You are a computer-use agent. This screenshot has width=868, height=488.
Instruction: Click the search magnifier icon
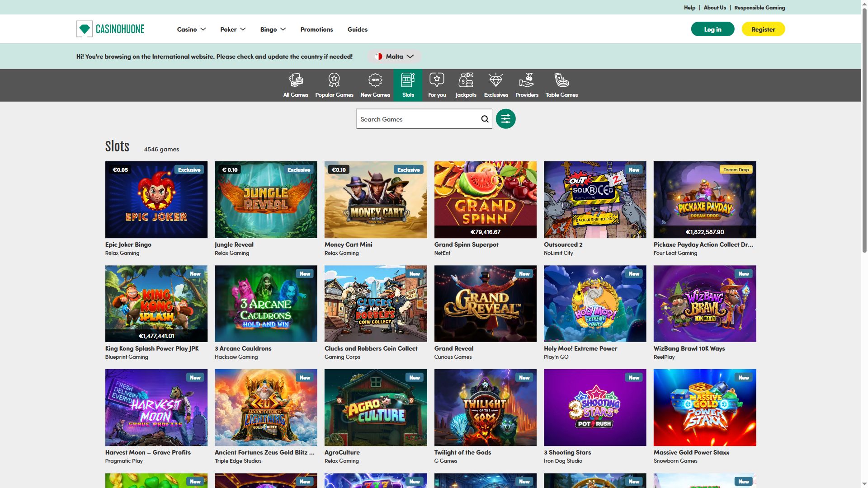[485, 119]
